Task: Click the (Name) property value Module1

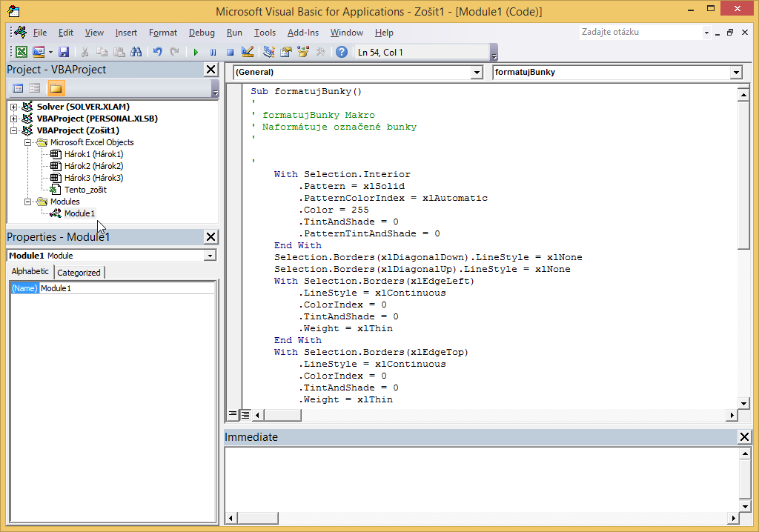Action: pyautogui.click(x=127, y=288)
